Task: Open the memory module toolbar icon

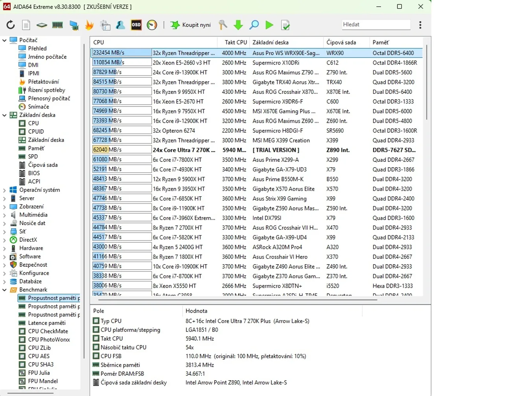Action: 58,25
